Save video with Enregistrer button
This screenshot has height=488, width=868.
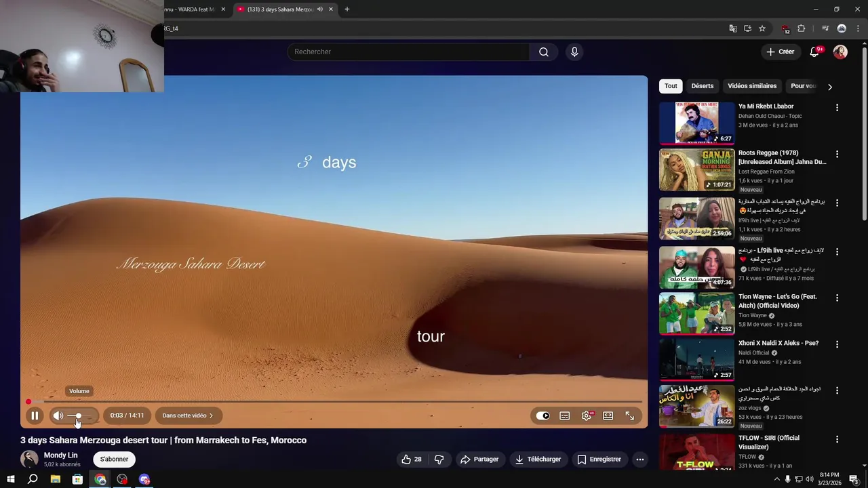[x=599, y=460]
